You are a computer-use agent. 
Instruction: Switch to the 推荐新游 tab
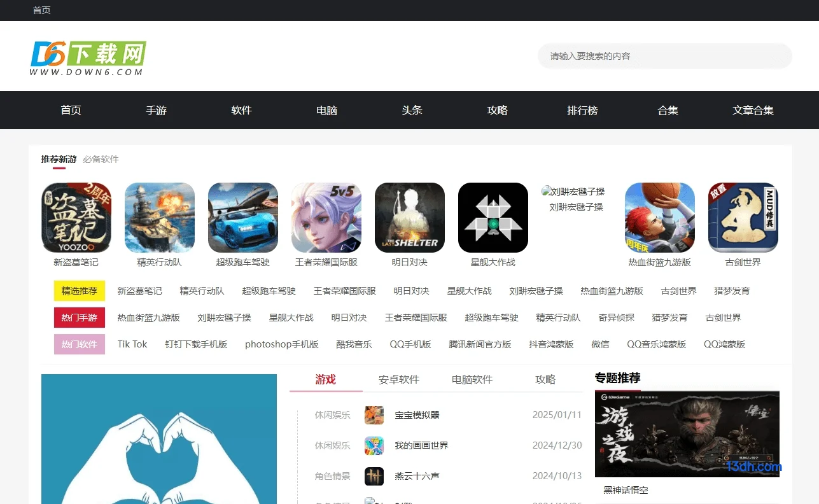click(x=59, y=159)
